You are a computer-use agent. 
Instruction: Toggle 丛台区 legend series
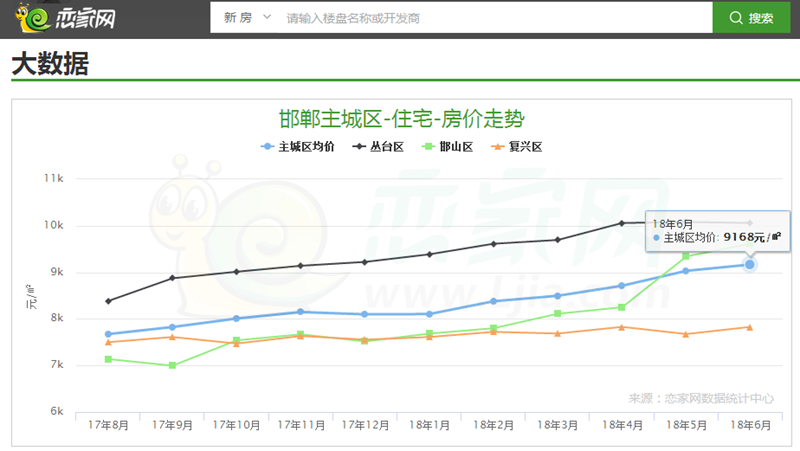tap(378, 147)
